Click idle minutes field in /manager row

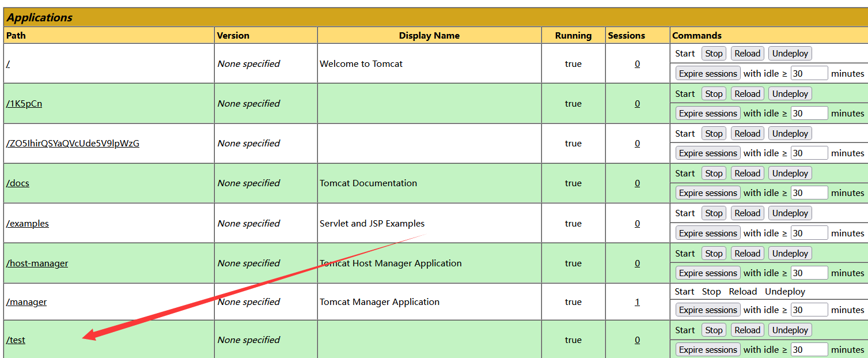809,310
